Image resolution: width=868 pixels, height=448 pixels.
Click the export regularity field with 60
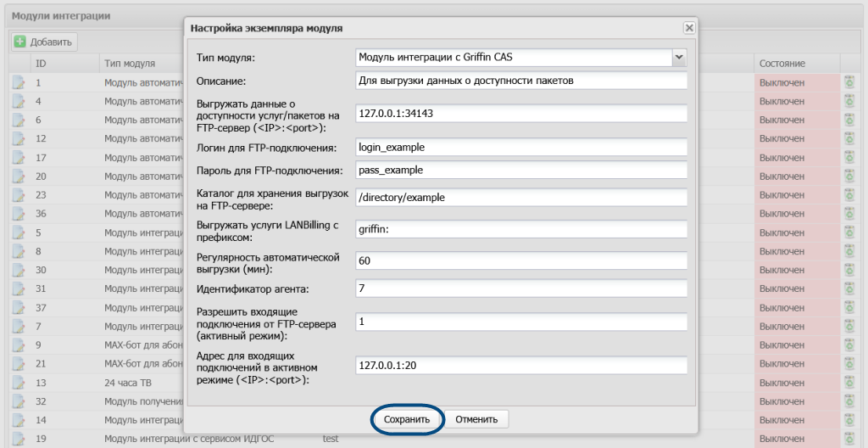[x=521, y=260]
